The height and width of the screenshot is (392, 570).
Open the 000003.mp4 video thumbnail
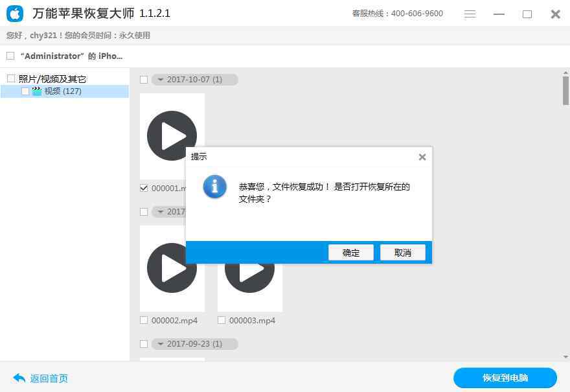tap(250, 287)
